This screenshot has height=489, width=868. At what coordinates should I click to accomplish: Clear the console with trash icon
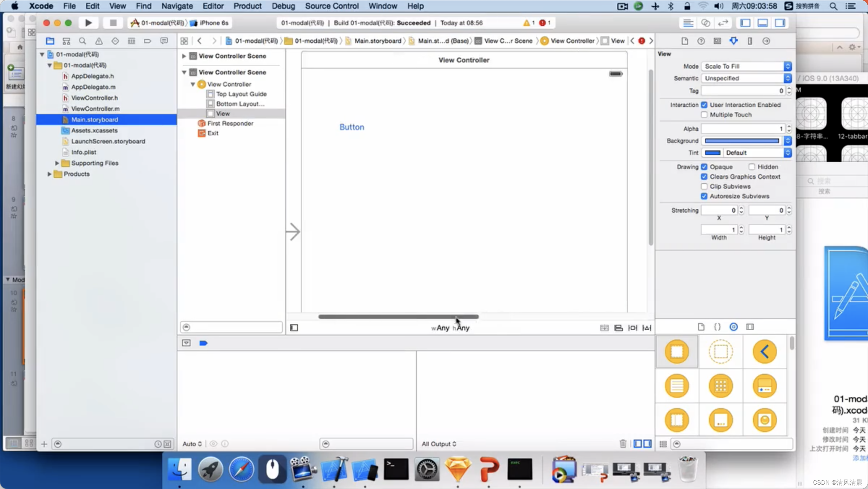click(x=623, y=443)
